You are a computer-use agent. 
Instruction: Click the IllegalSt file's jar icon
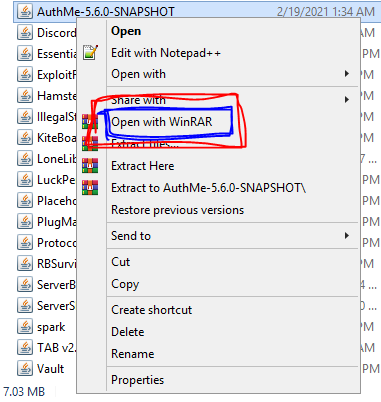pyautogui.click(x=25, y=117)
